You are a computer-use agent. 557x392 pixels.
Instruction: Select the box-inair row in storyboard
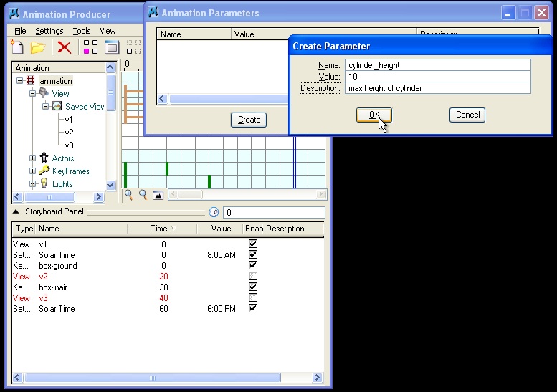pos(168,287)
